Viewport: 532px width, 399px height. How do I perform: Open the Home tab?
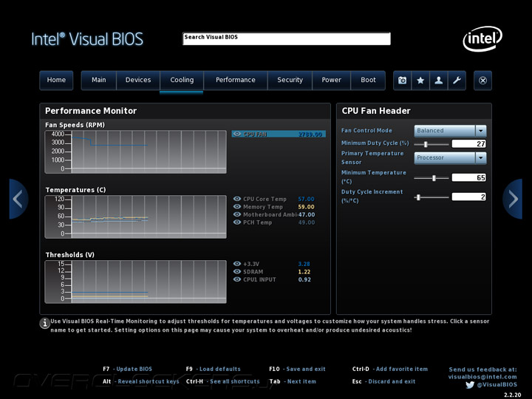pos(56,80)
